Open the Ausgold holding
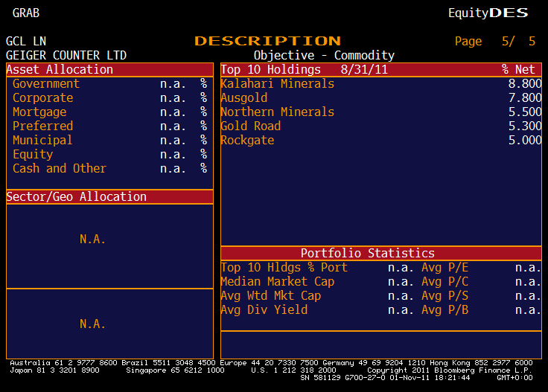Screen dimensions: 548x392 [244, 97]
